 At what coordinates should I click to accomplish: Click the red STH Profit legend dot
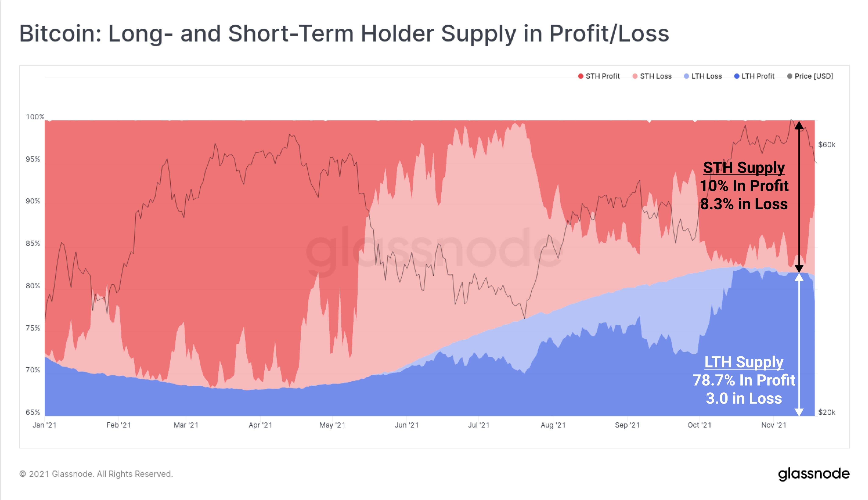(581, 76)
